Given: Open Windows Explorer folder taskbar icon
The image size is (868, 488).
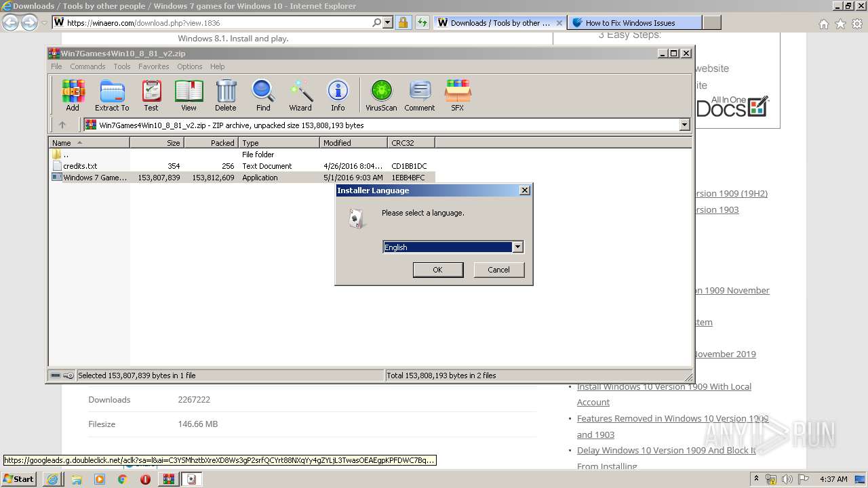Looking at the screenshot, I should 76,479.
